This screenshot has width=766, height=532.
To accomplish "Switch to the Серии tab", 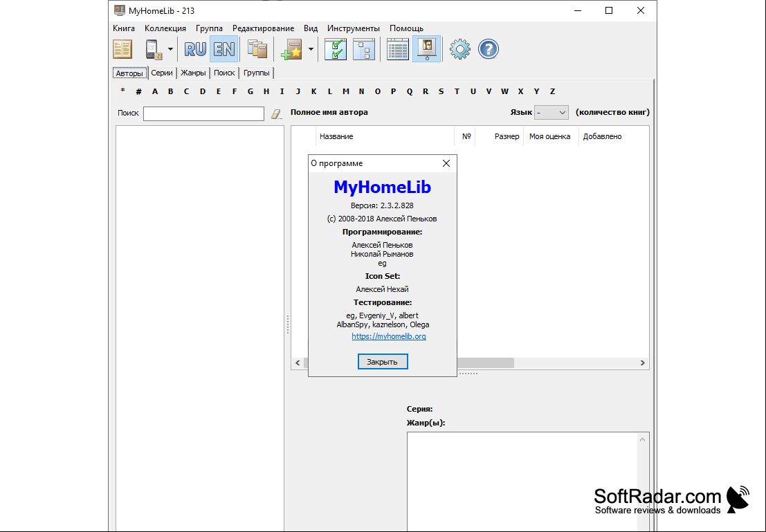I will pos(162,73).
